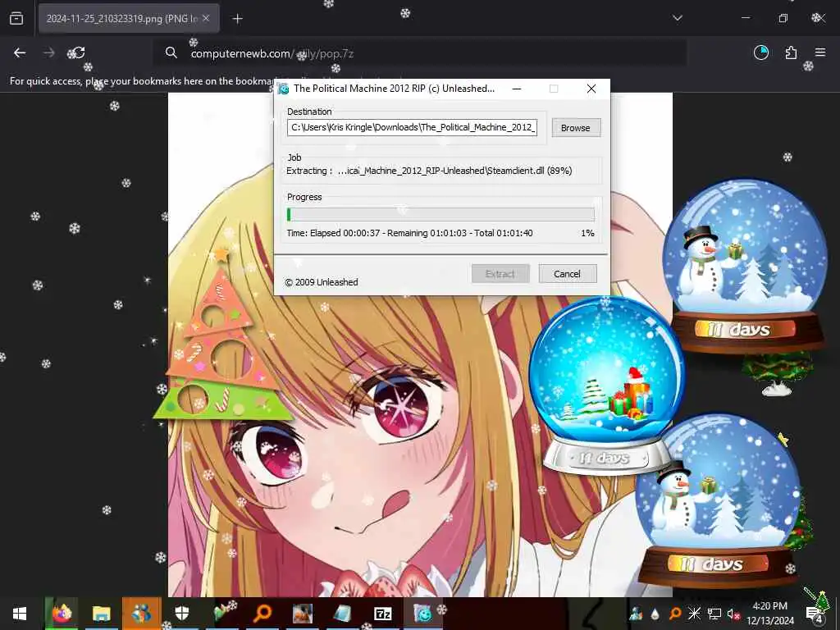
Task: Open the photo thumbnail app on taskbar
Action: click(x=303, y=614)
